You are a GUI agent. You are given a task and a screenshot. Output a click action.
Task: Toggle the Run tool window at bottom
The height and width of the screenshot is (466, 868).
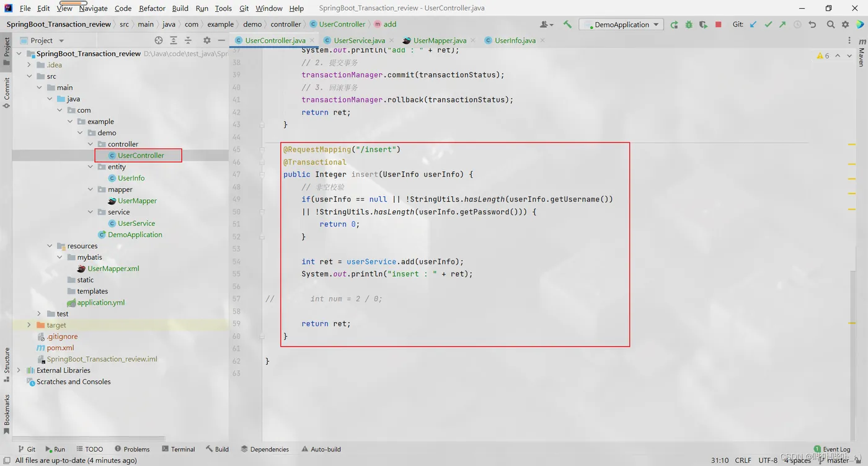[x=55, y=449]
